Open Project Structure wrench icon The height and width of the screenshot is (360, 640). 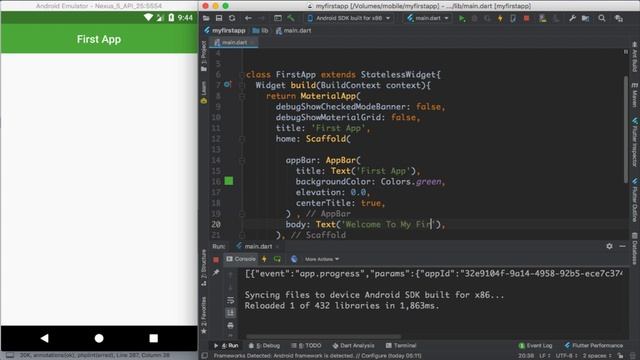tap(572, 18)
